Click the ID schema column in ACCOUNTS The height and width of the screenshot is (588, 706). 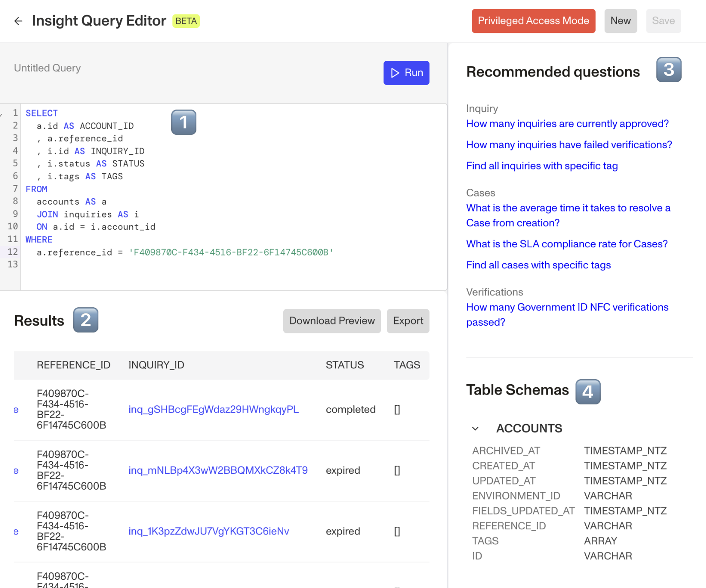(x=477, y=556)
